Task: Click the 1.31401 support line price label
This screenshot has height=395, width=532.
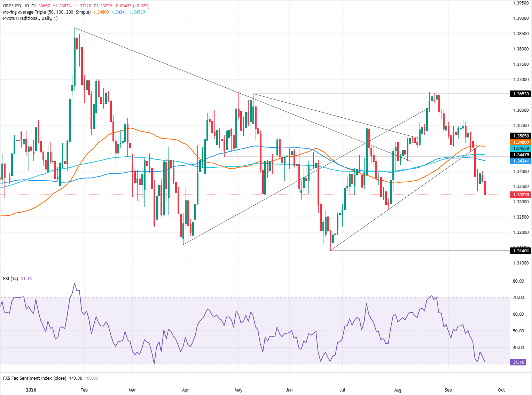Action: tap(521, 251)
